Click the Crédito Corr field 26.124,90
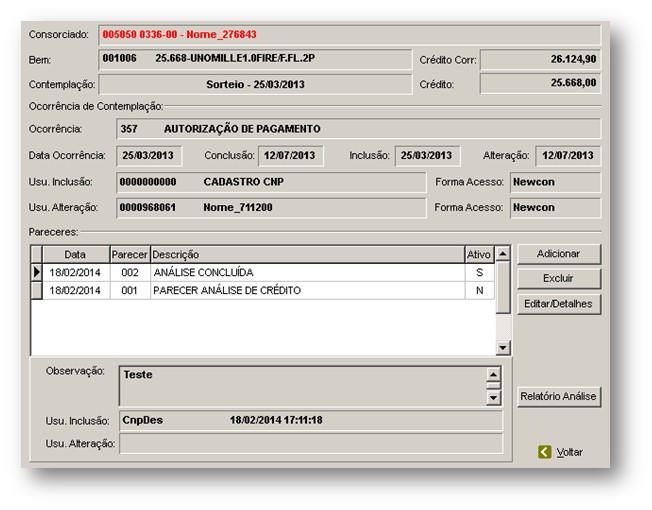 pyautogui.click(x=541, y=59)
